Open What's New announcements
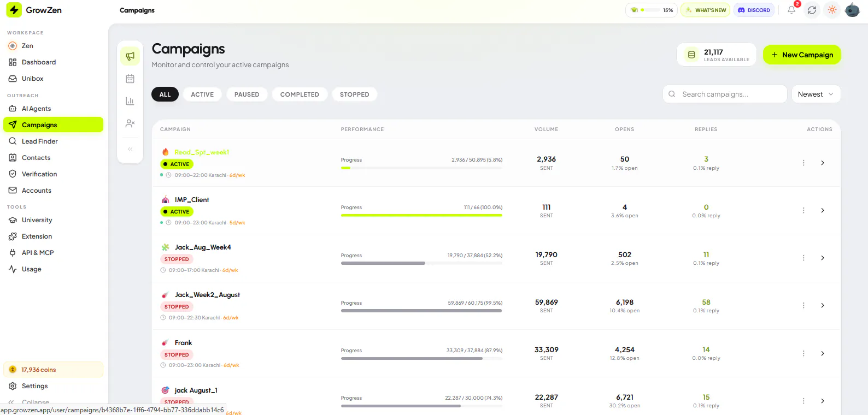 705,10
